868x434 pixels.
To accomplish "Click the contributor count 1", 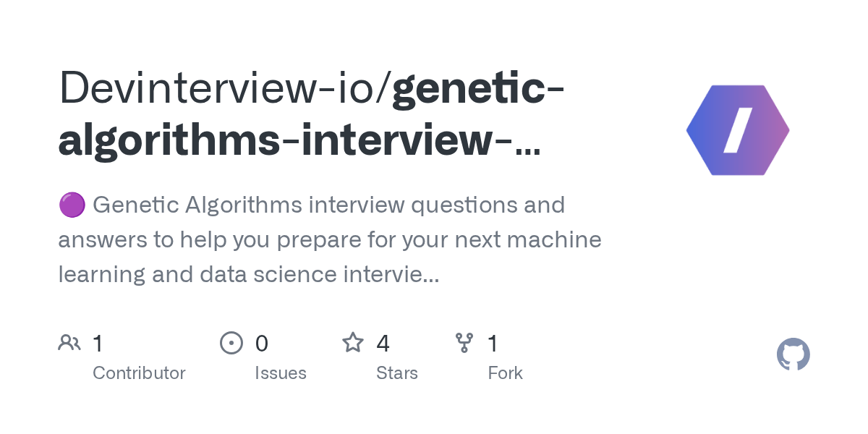I will point(98,343).
